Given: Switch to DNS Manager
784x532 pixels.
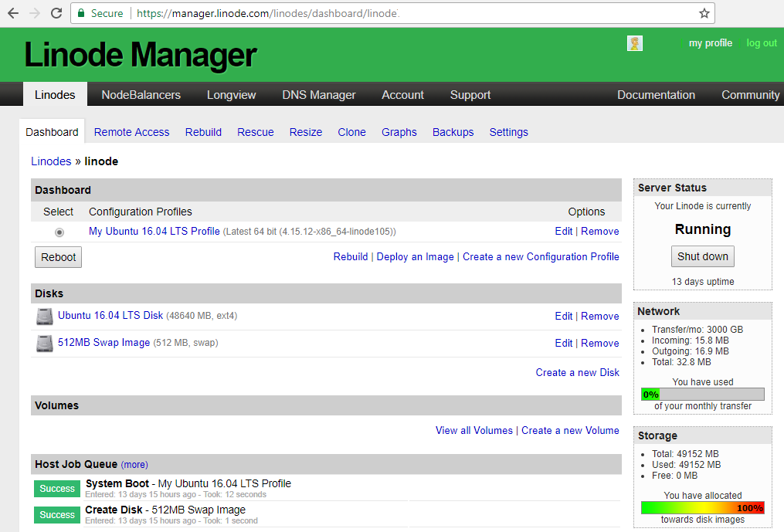Looking at the screenshot, I should pos(319,94).
